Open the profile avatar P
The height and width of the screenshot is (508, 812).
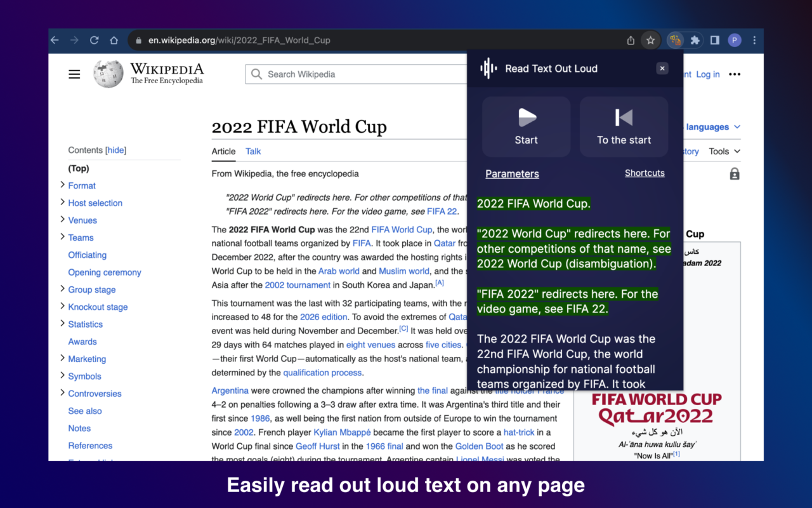click(735, 40)
